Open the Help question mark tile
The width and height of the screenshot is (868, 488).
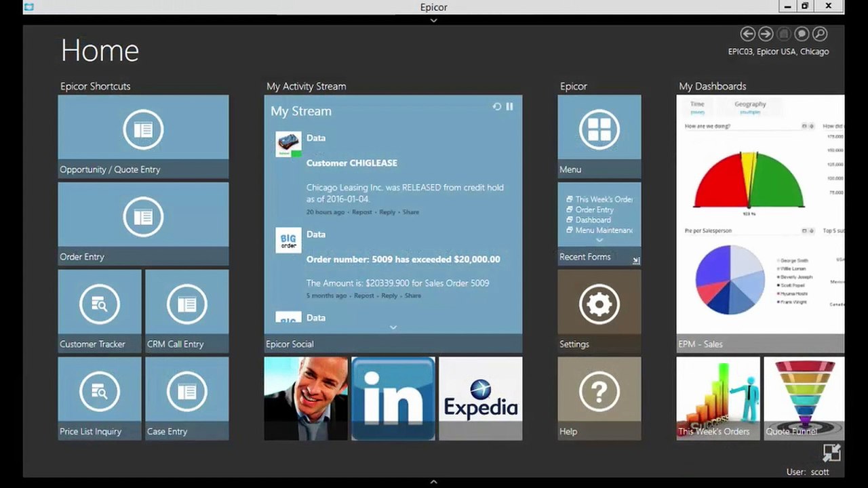tap(599, 399)
